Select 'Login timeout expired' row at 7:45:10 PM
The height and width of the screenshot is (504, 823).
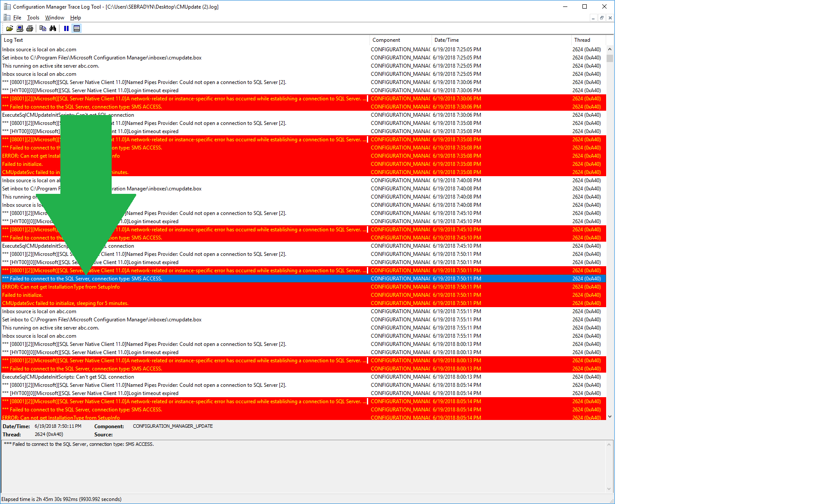304,221
